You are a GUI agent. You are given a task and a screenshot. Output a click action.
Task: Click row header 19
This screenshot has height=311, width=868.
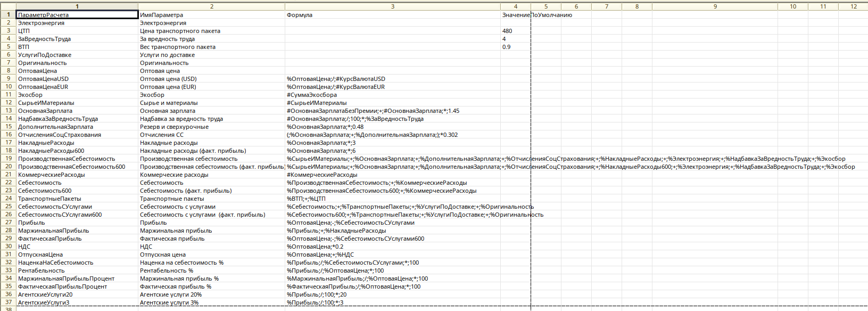point(9,159)
